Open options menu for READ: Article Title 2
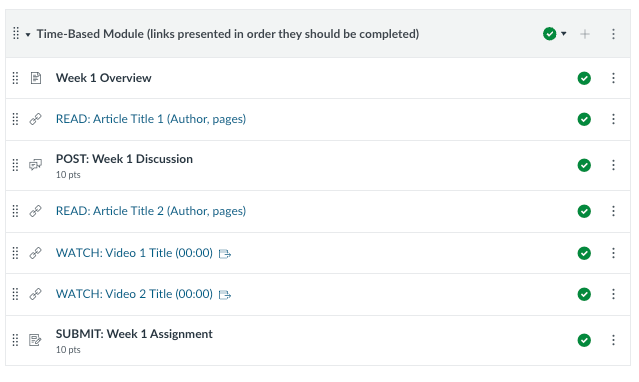 pyautogui.click(x=613, y=211)
